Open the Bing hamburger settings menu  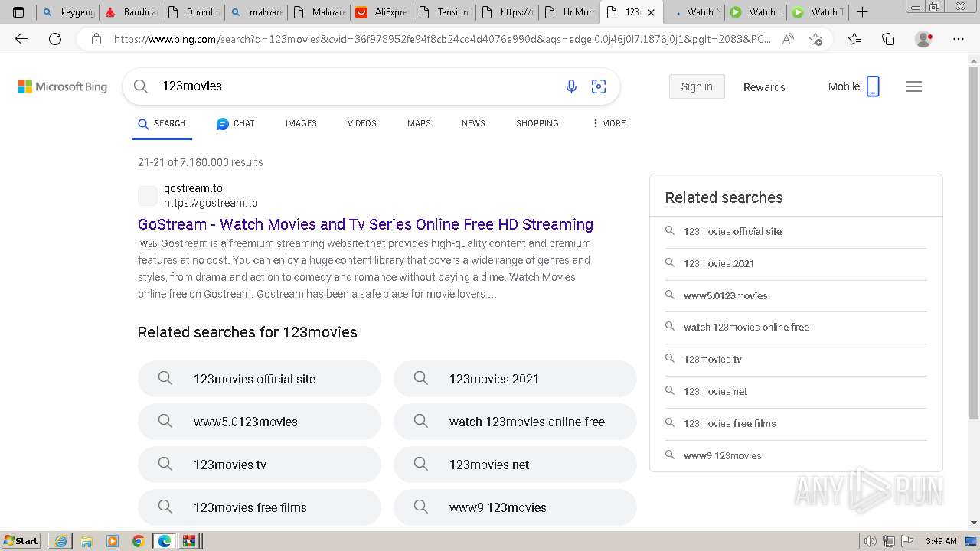(914, 86)
